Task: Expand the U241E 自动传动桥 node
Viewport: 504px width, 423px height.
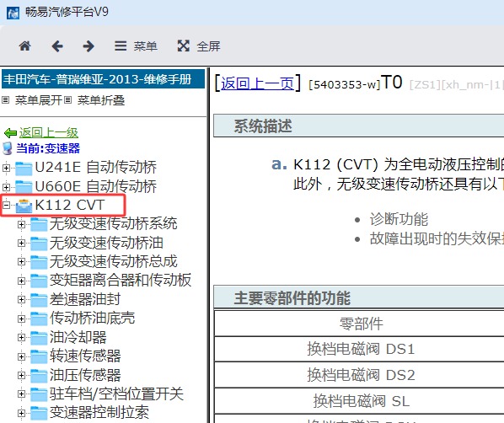Action: [x=6, y=168]
